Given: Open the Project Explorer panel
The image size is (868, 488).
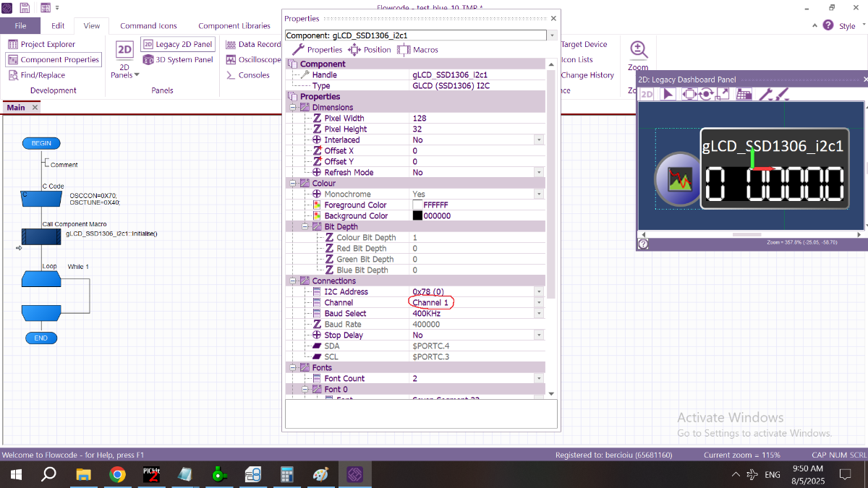Looking at the screenshot, I should 42,44.
